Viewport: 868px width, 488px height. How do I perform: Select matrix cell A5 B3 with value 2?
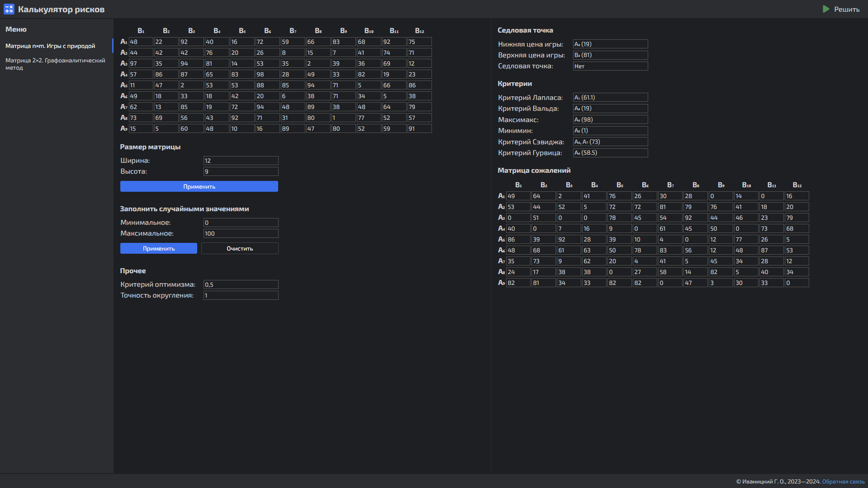[191, 85]
